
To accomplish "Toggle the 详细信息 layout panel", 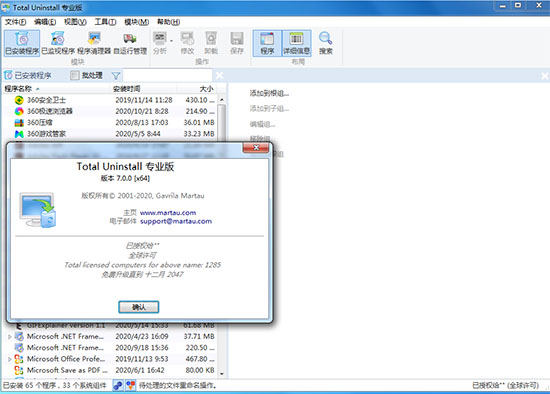I will click(x=296, y=43).
